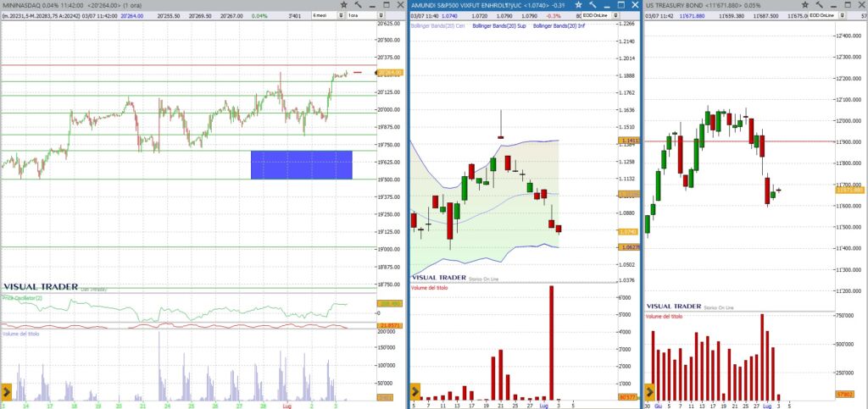Select the 'Bollinger Bands(20) Cen' indicator label

pos(437,26)
